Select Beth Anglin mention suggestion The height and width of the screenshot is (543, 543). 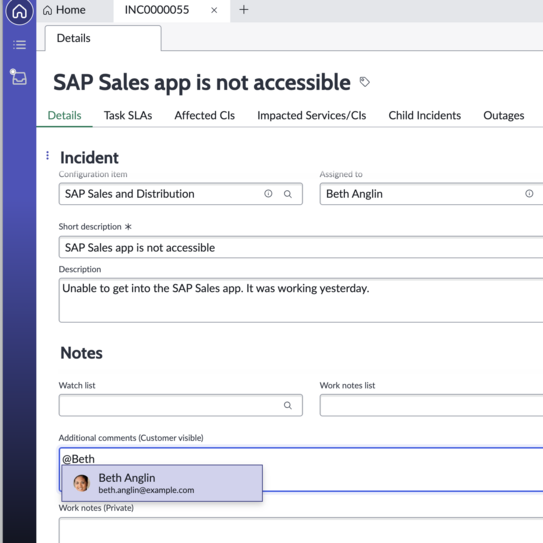[x=162, y=483]
